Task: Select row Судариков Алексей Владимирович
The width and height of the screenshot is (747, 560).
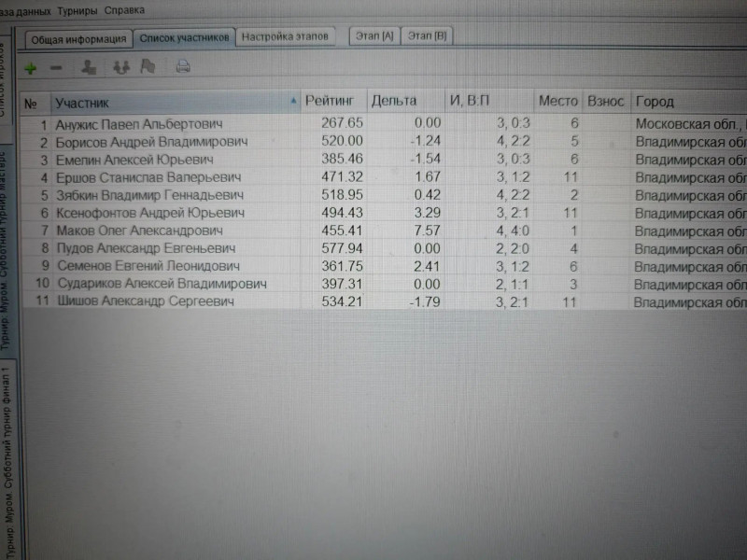Action: point(384,284)
